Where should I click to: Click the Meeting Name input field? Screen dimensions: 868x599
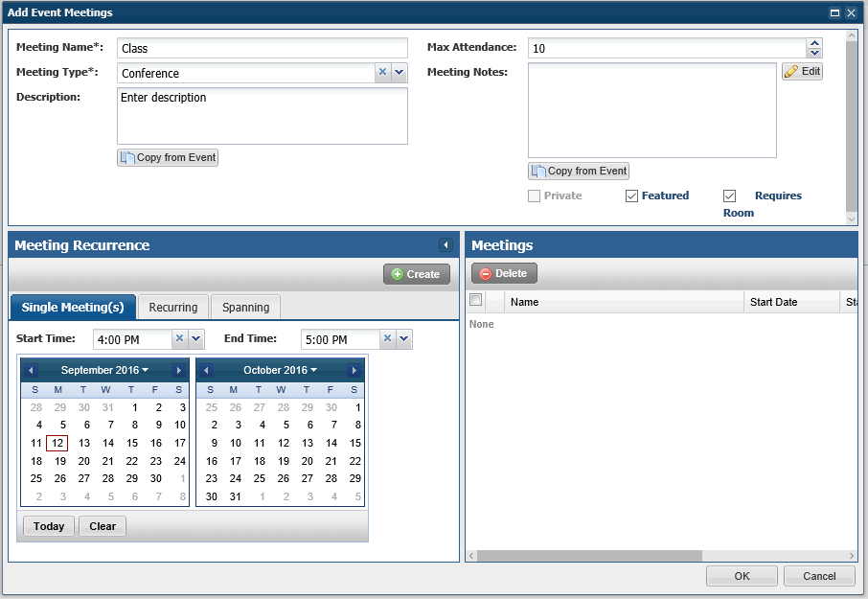point(263,48)
